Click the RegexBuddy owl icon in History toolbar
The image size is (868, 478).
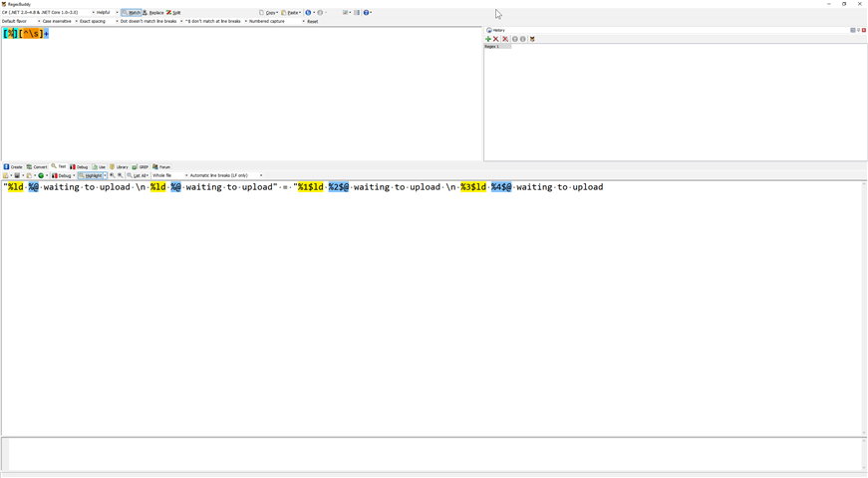[532, 39]
